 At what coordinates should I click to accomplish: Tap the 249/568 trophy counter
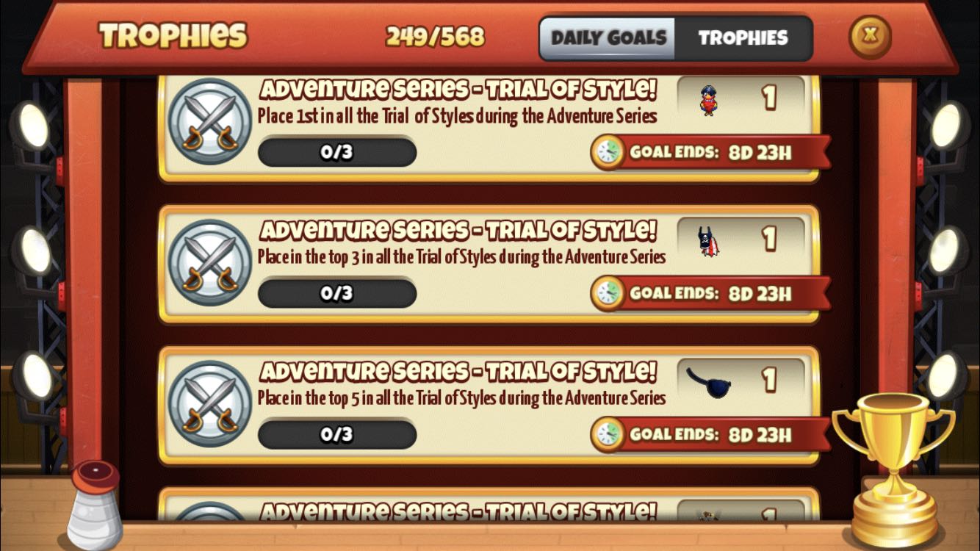pos(436,37)
